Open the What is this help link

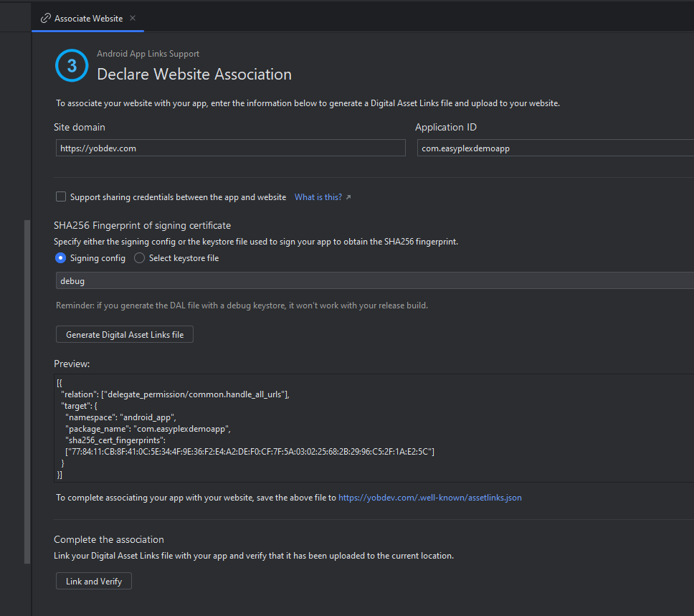(318, 196)
